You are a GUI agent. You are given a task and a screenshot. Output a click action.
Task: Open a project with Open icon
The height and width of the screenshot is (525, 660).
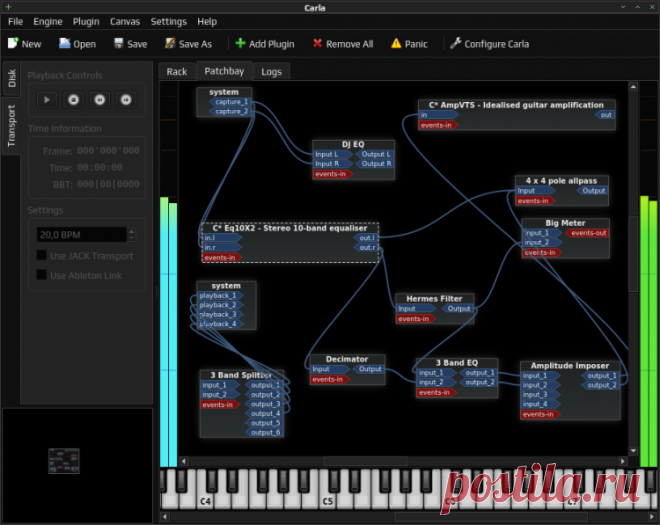point(64,43)
